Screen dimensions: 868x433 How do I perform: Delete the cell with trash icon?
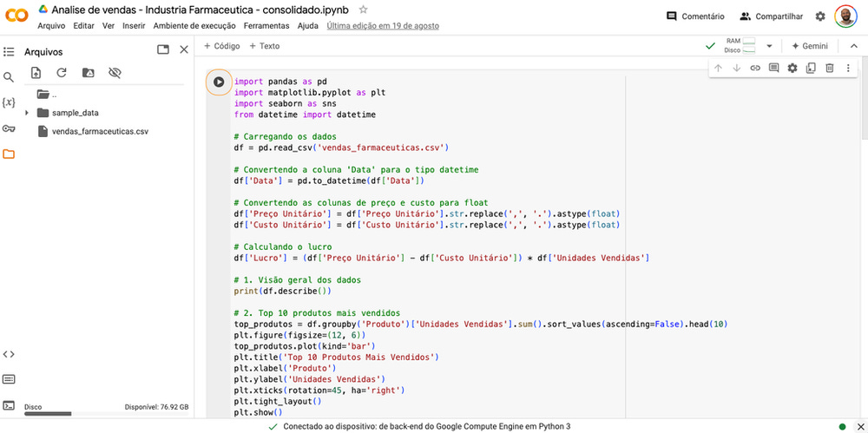pyautogui.click(x=830, y=68)
